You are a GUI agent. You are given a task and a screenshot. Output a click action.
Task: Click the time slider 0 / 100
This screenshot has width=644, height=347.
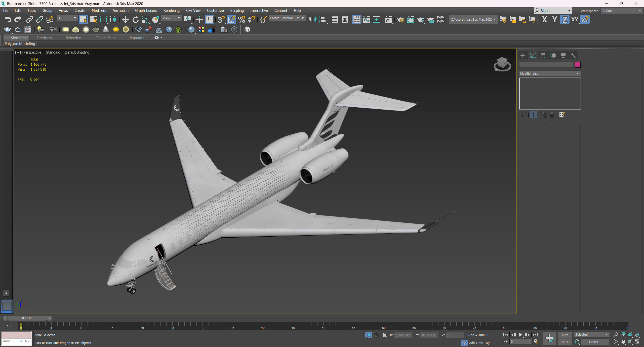[x=27, y=318]
